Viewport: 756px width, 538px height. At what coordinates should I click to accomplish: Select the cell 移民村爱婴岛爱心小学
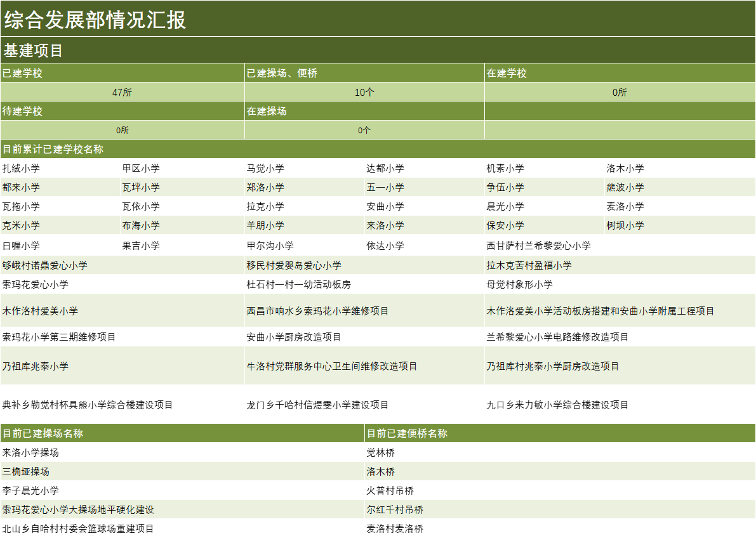click(x=364, y=265)
